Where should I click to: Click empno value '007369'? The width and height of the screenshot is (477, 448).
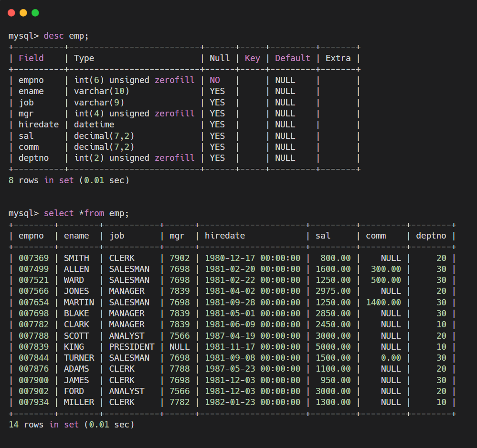click(33, 258)
